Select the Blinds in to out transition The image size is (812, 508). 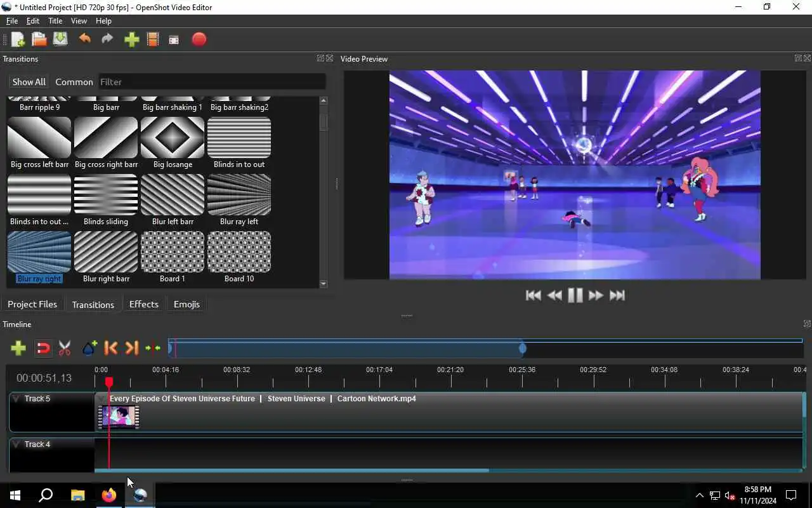click(x=239, y=143)
